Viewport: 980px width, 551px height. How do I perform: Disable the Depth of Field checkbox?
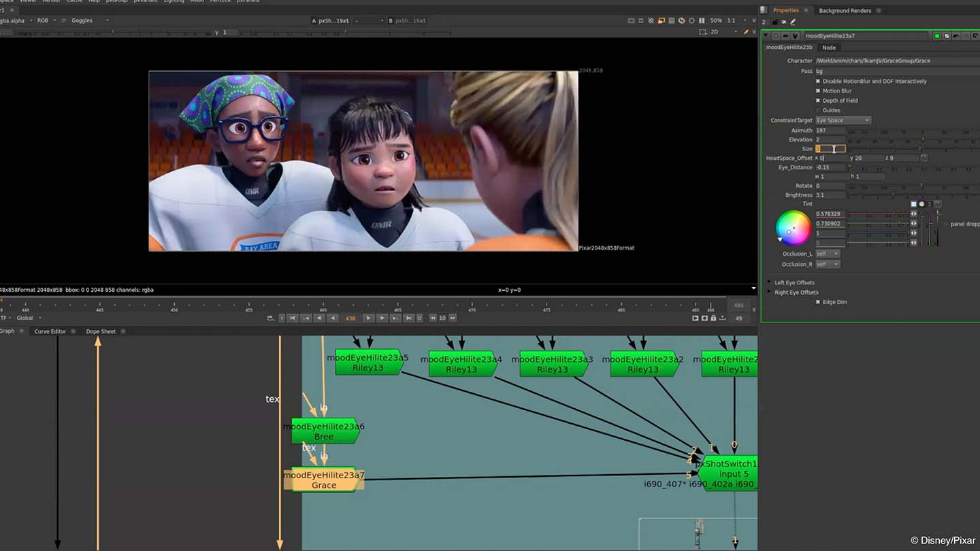[x=818, y=100]
